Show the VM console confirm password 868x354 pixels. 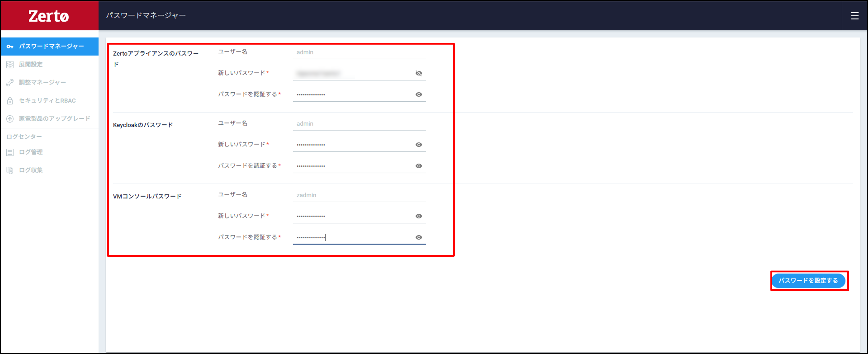(418, 238)
